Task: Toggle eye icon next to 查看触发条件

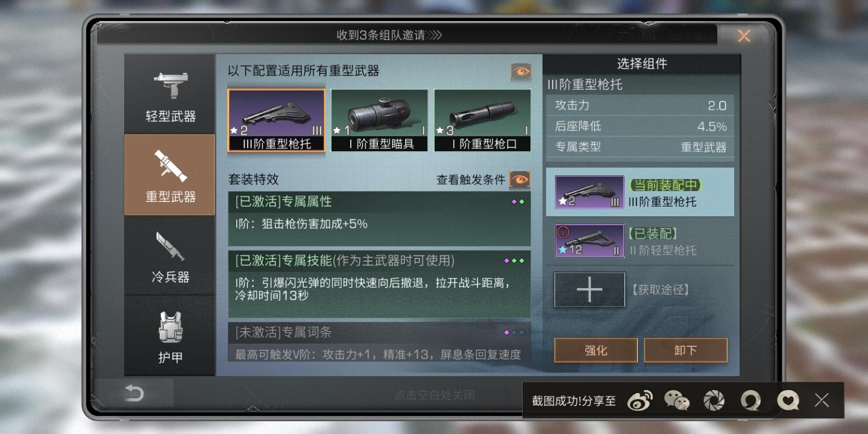Action: pos(520,180)
